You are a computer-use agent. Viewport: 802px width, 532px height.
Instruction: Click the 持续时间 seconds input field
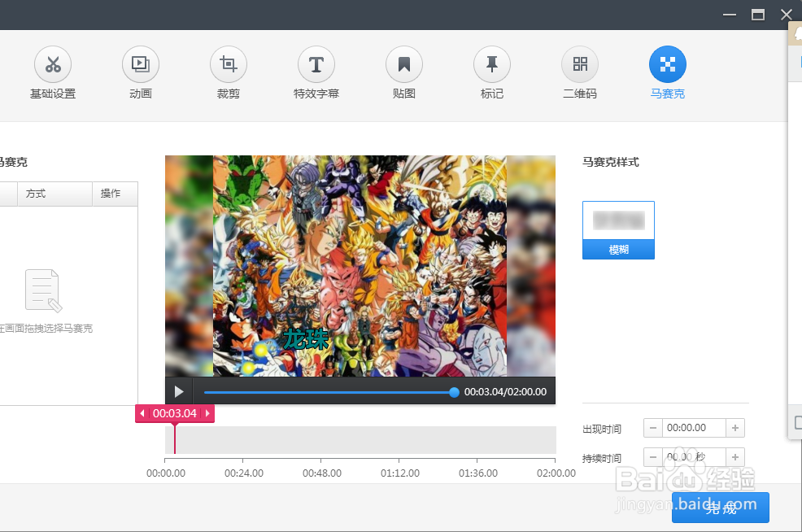tap(694, 457)
